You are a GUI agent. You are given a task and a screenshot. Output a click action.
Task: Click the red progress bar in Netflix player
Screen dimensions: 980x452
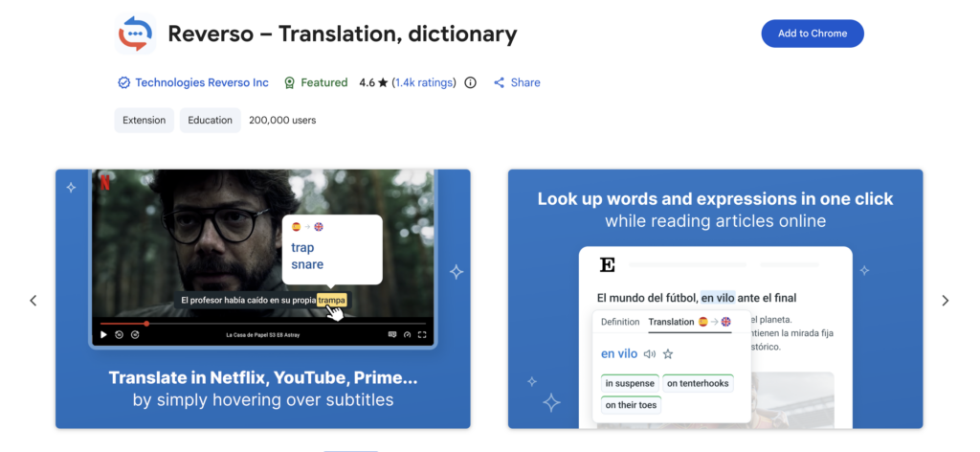point(123,324)
